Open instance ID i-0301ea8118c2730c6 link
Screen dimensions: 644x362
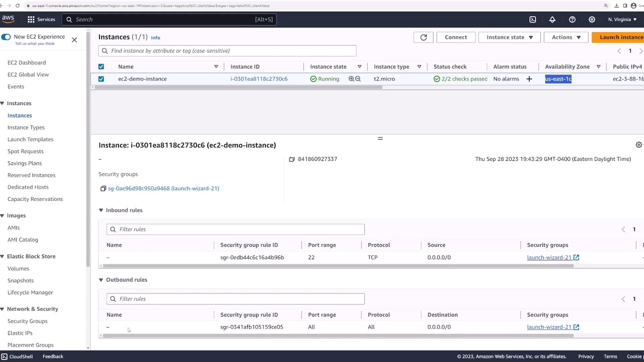pos(259,79)
